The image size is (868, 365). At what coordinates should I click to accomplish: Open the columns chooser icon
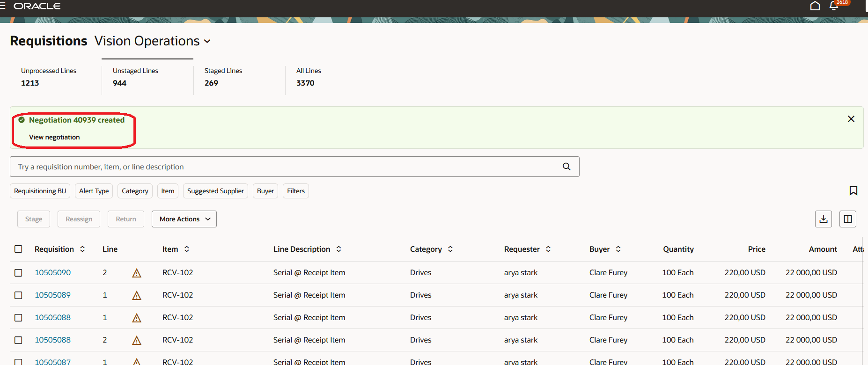(x=848, y=219)
